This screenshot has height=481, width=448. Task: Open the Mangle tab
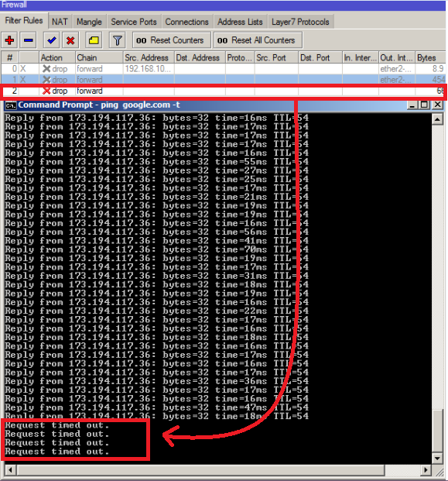[x=89, y=22]
